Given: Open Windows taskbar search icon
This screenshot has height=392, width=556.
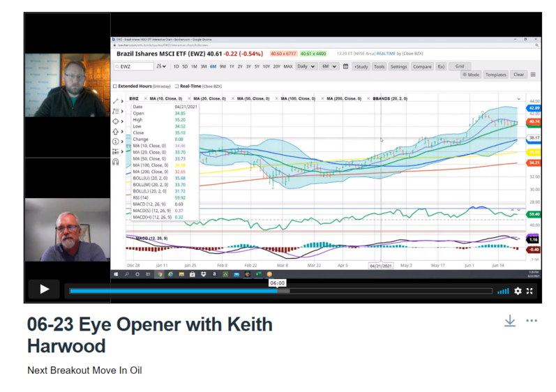Looking at the screenshot, I should (x=126, y=274).
